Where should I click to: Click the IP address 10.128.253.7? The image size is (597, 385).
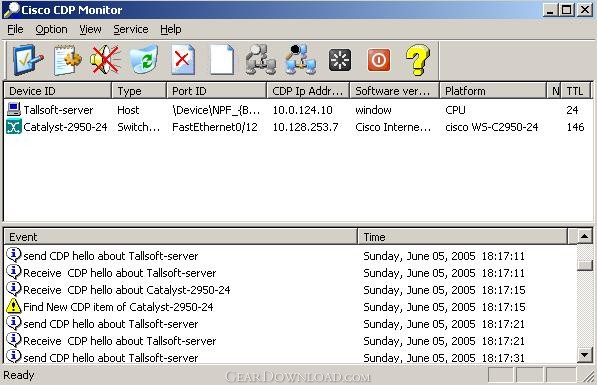tap(305, 127)
